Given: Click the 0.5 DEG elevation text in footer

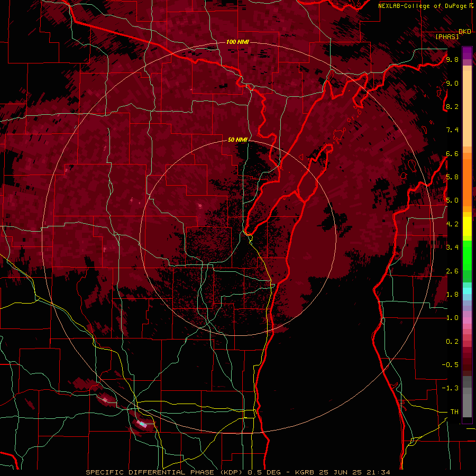Looking at the screenshot, I should (265, 472).
